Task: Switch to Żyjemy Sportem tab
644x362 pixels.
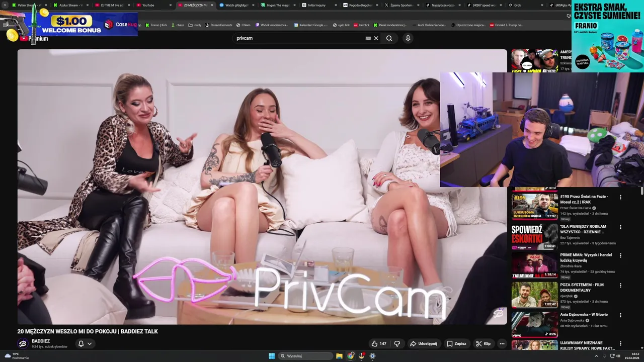Action: pyautogui.click(x=401, y=5)
